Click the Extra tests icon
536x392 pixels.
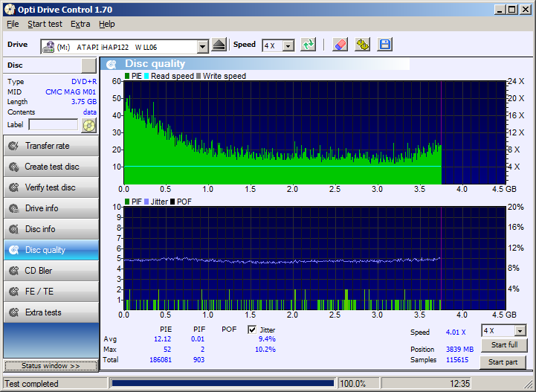[x=13, y=312]
